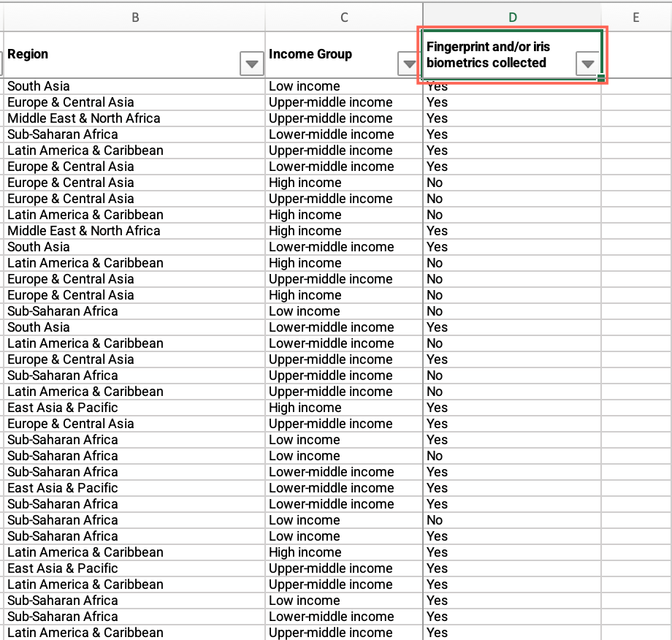Image resolution: width=672 pixels, height=640 pixels.
Task: Select Latin America & Caribbean beside Lower-middle income
Action: [134, 343]
